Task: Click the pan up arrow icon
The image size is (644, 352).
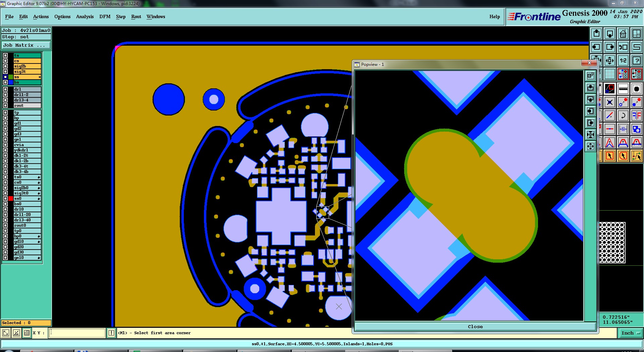Action: click(x=596, y=34)
